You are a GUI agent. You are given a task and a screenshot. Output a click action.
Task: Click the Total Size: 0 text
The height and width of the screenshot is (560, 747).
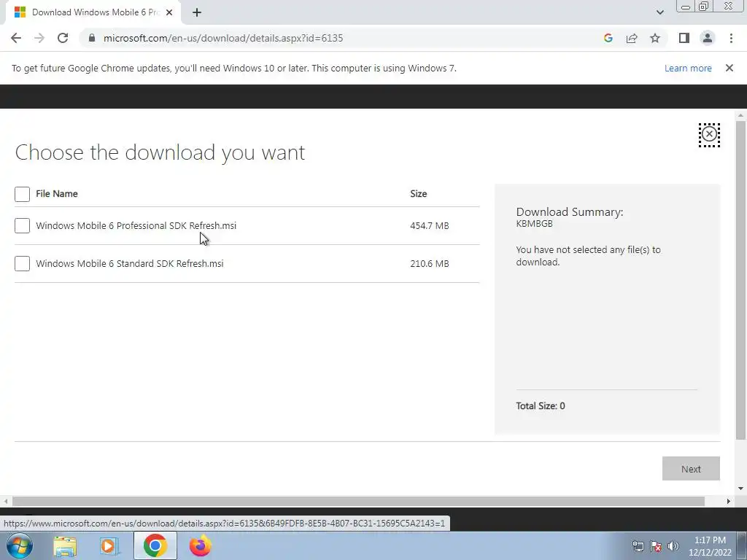click(x=541, y=405)
